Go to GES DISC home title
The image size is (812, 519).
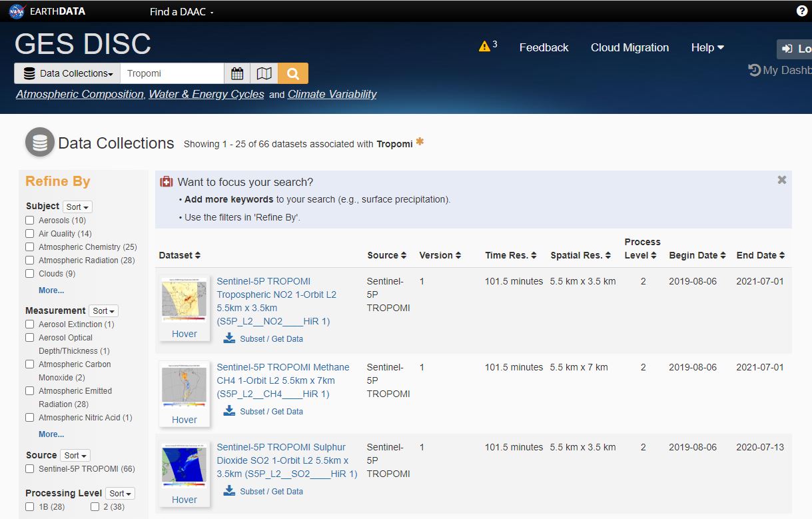click(83, 44)
